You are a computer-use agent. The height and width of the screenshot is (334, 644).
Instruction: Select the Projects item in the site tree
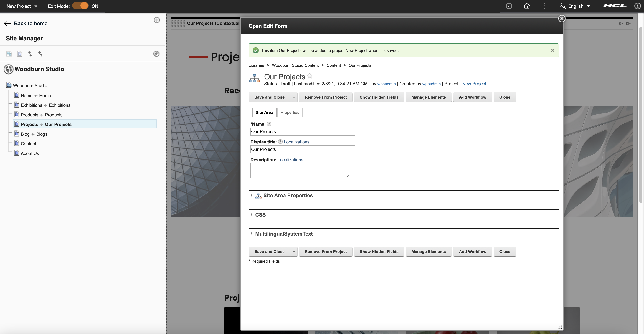29,124
